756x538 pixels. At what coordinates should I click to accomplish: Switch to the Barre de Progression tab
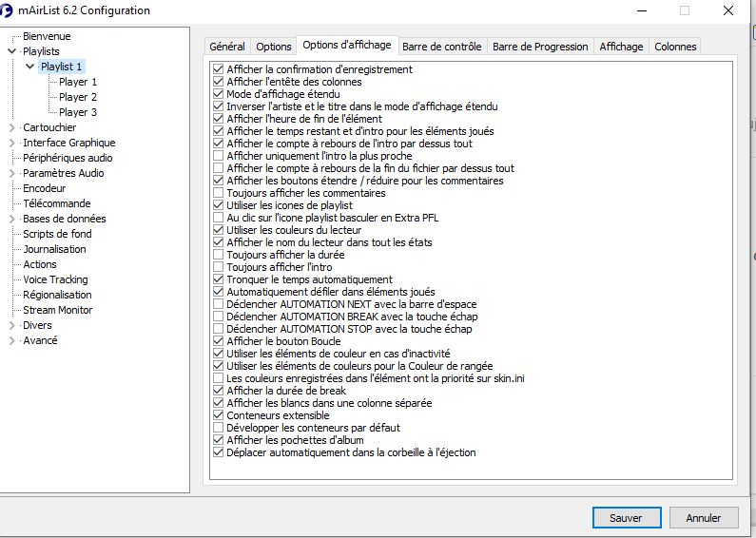click(540, 47)
